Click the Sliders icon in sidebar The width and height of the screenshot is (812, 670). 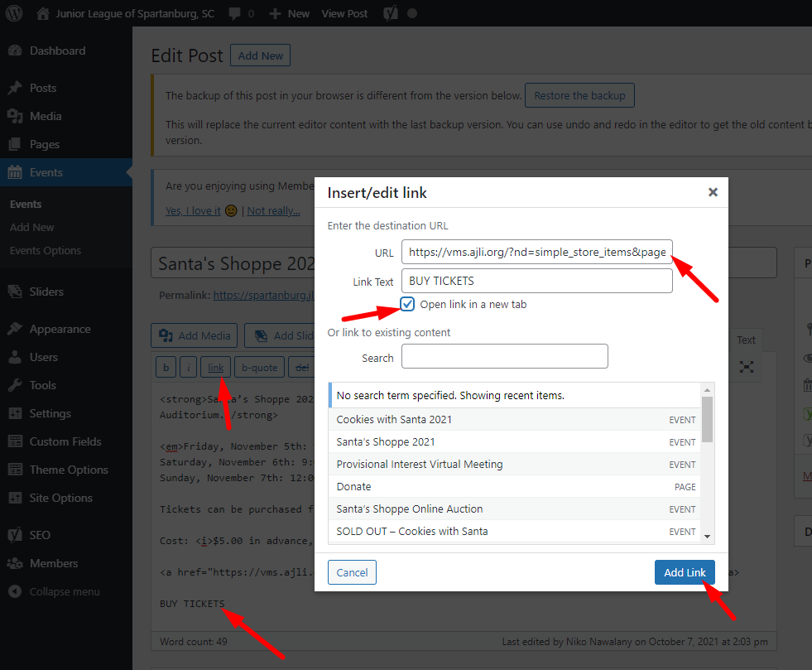15,292
